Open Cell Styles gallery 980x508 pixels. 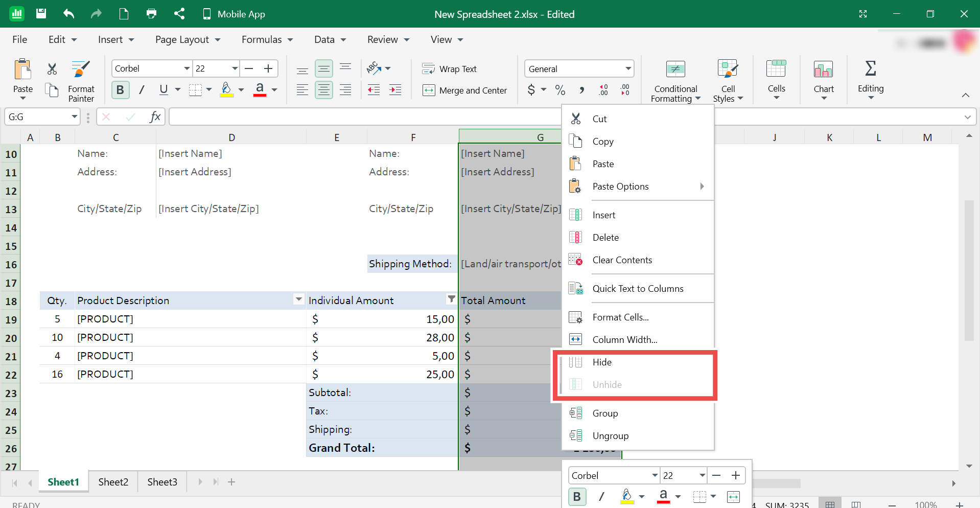pos(728,81)
